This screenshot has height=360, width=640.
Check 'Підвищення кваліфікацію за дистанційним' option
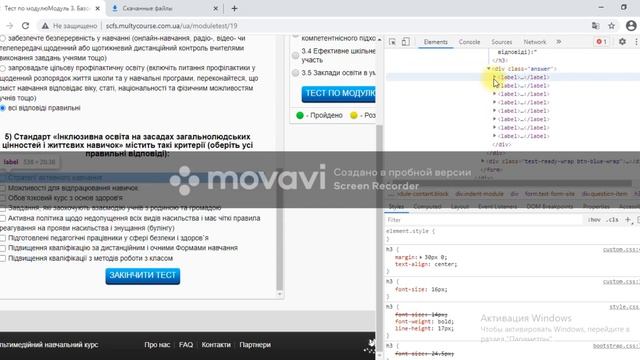(3, 248)
